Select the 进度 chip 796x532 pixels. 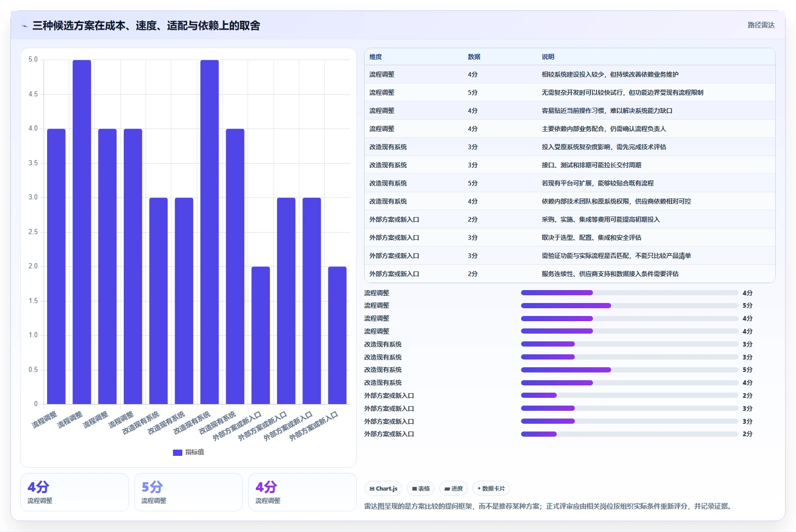[454, 488]
